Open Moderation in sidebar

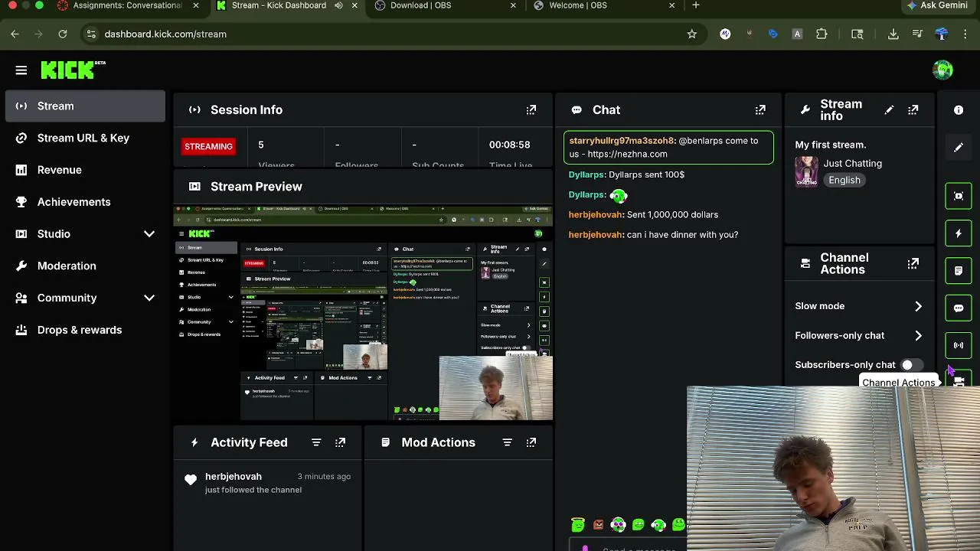coord(85,266)
